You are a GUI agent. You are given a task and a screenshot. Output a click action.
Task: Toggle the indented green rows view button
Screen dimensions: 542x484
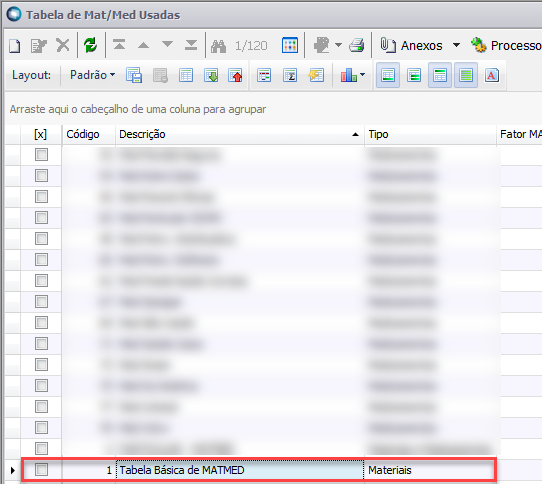[414, 75]
